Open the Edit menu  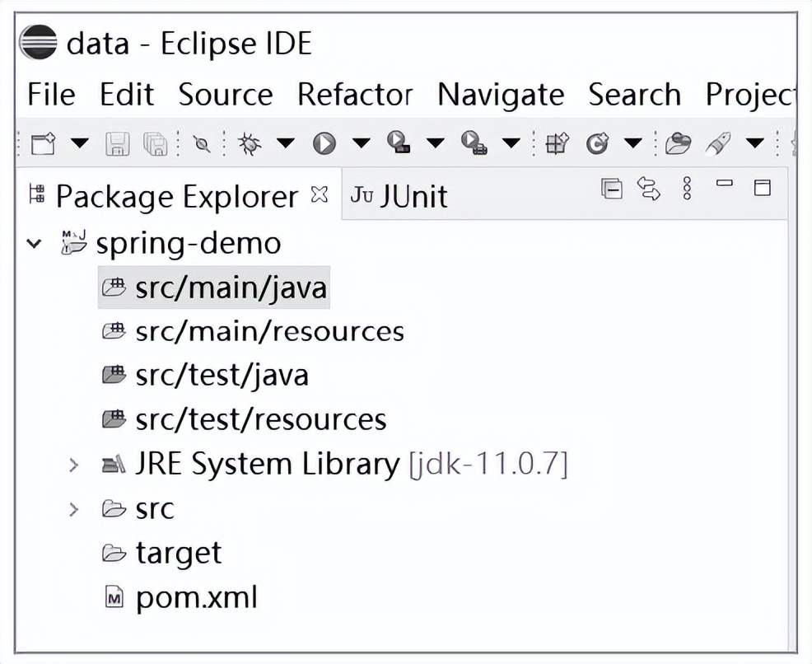(127, 94)
